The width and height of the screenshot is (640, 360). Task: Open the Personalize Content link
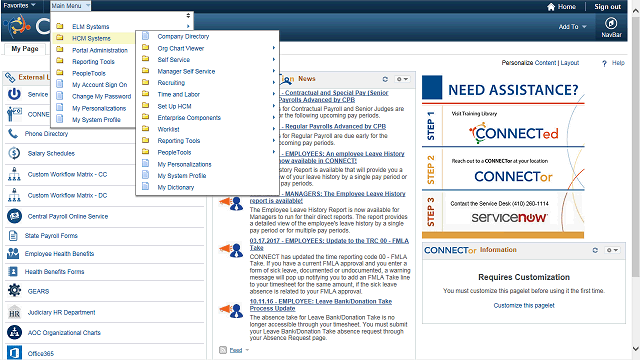click(529, 63)
